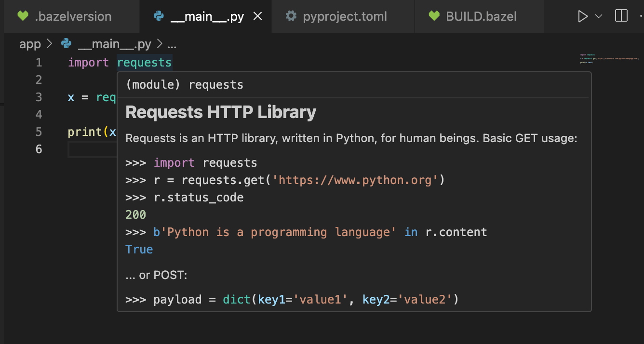Screen dimensions: 644x344
Task: Click the gear icon on pyproject.toml tab
Action: pyautogui.click(x=291, y=16)
